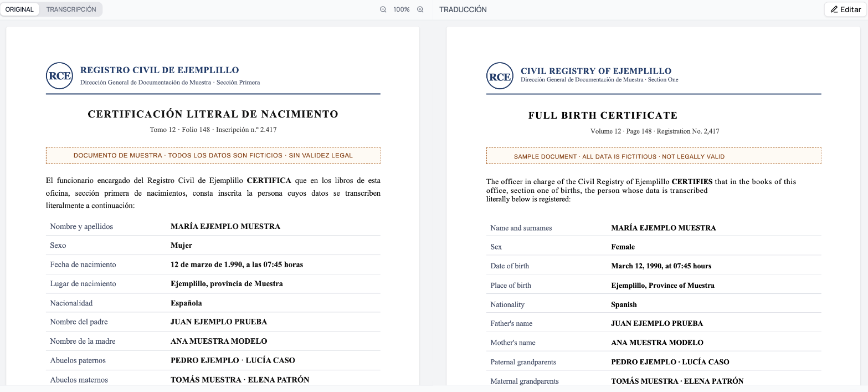Click the RCE logo in translated document

click(500, 76)
